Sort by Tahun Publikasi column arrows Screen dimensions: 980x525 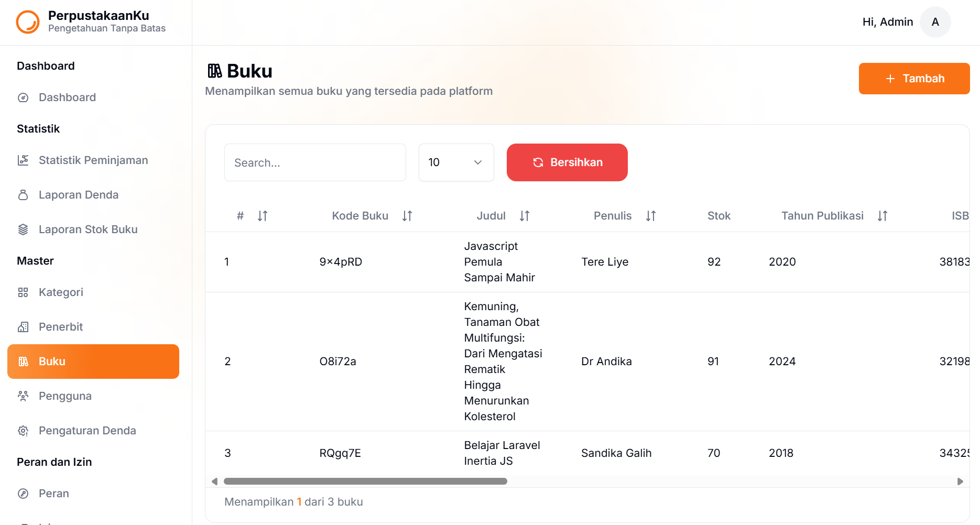pyautogui.click(x=883, y=216)
